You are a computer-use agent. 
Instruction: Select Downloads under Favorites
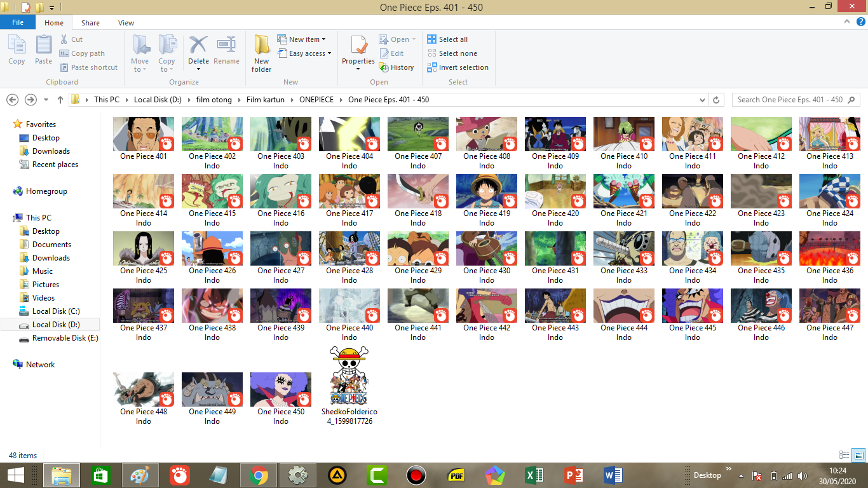[x=51, y=151]
